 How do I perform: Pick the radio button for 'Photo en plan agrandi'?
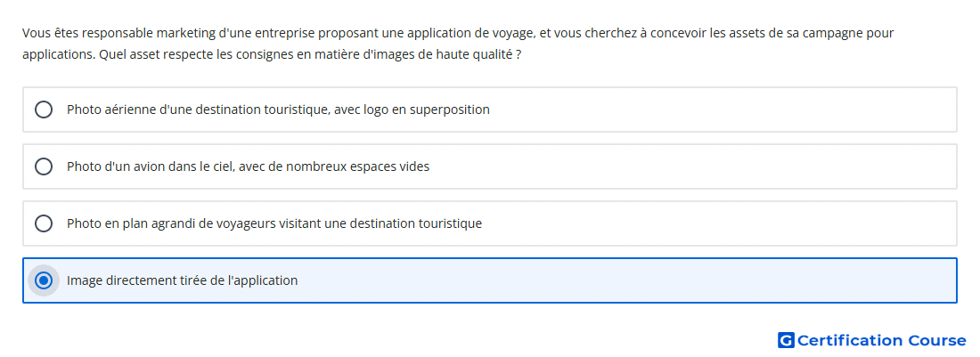coord(44,223)
